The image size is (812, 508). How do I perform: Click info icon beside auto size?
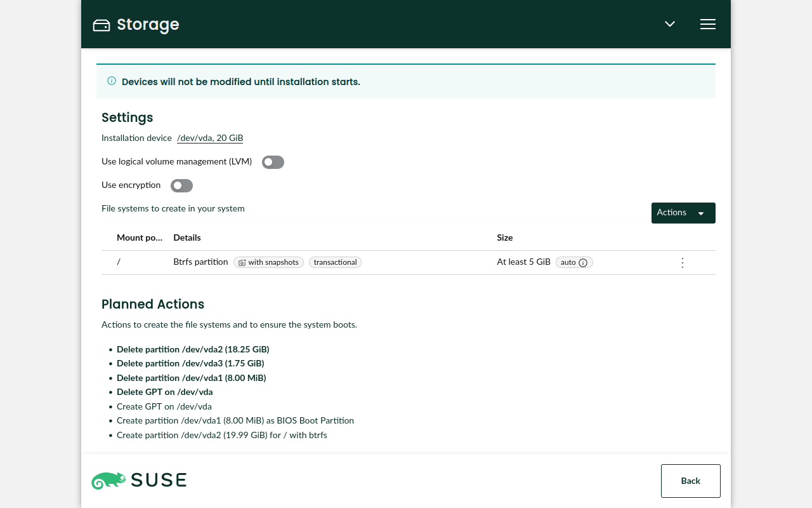pyautogui.click(x=583, y=263)
